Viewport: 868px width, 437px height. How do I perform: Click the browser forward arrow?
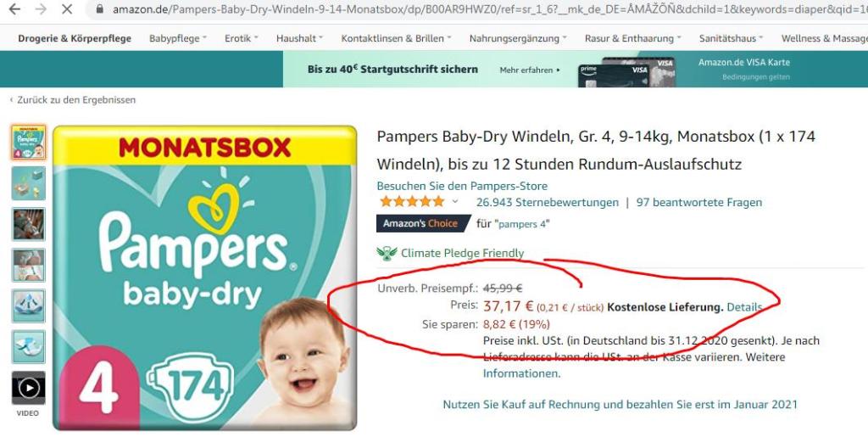coord(41,9)
